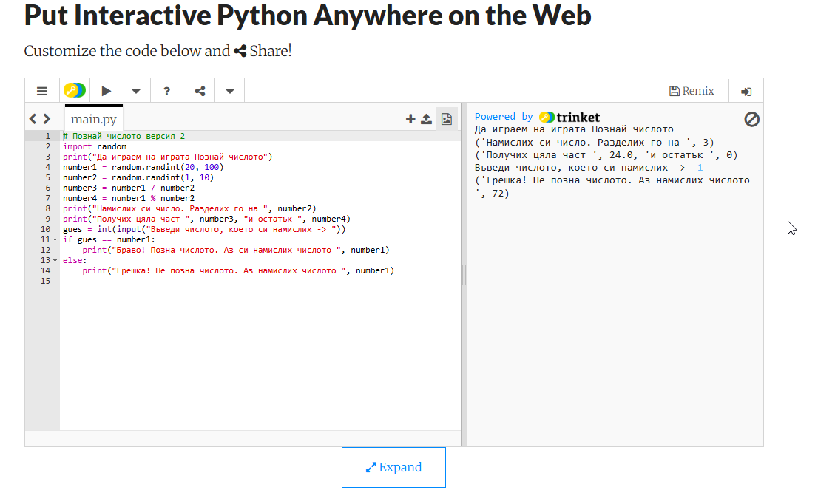
Task: Click the Remix button
Action: (692, 91)
